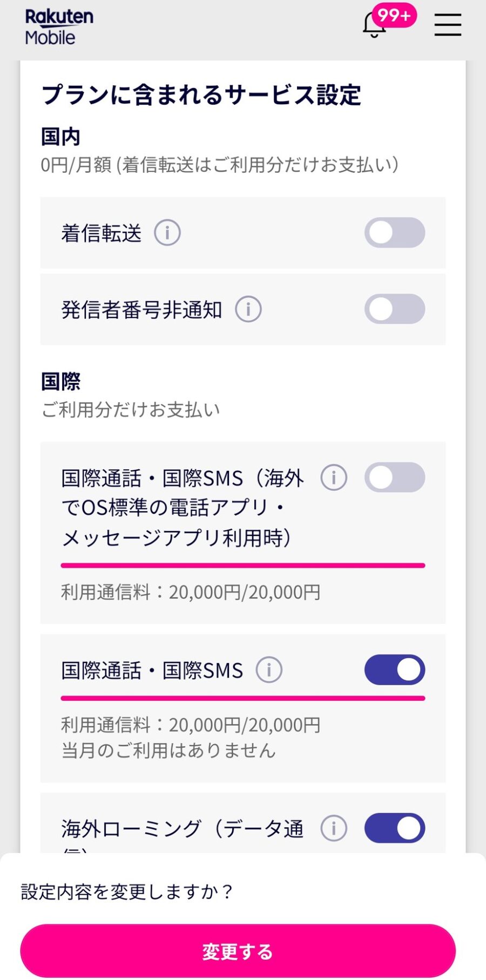The height and width of the screenshot is (980, 486).
Task: Click usage bar under the plain 国際通話・国際SMS row
Action: [x=243, y=698]
